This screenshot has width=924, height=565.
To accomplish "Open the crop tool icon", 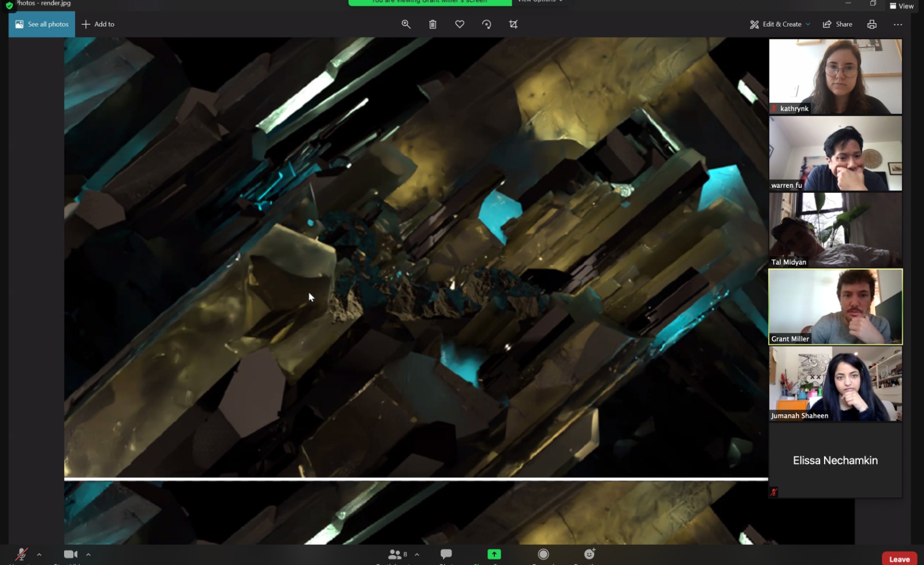I will [x=513, y=24].
